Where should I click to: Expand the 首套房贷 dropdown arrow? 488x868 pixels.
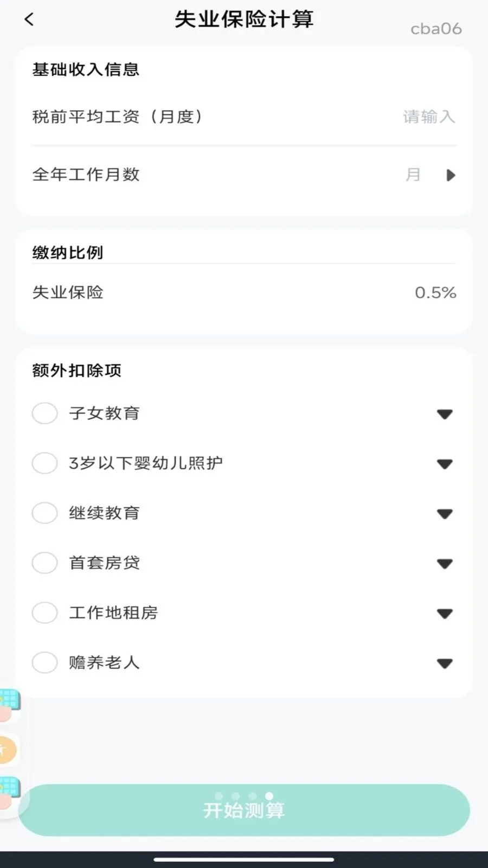(x=445, y=564)
